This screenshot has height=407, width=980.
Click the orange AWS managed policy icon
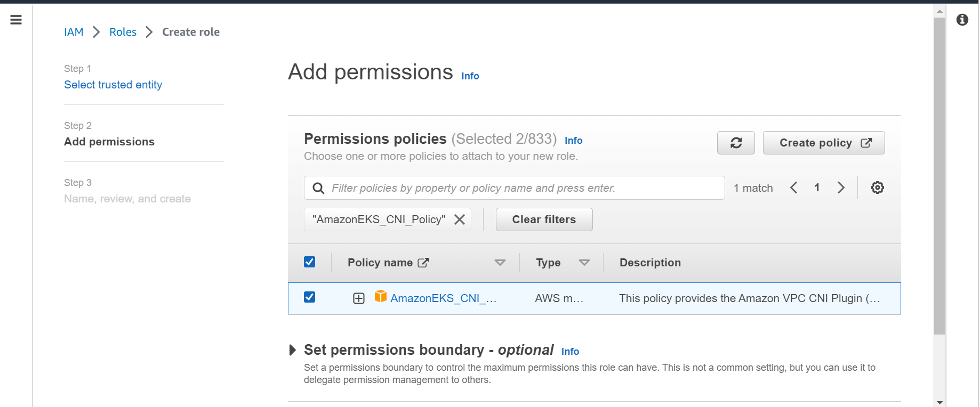381,296
